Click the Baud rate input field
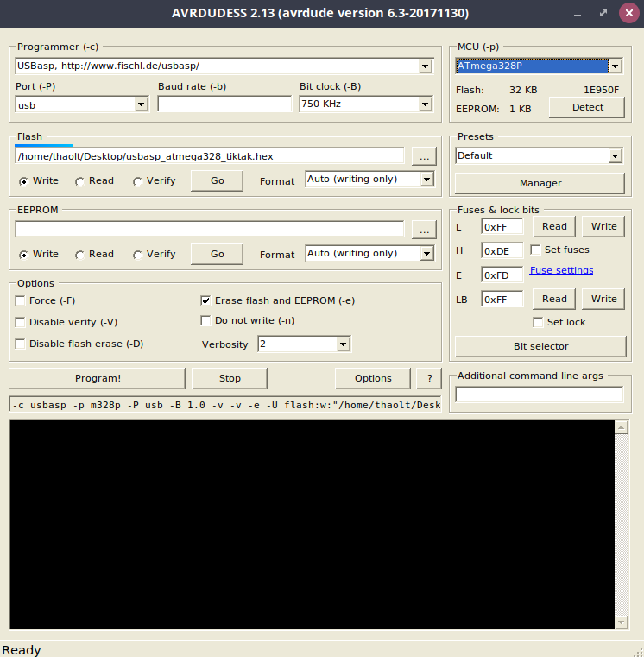644x657 pixels. click(x=224, y=104)
